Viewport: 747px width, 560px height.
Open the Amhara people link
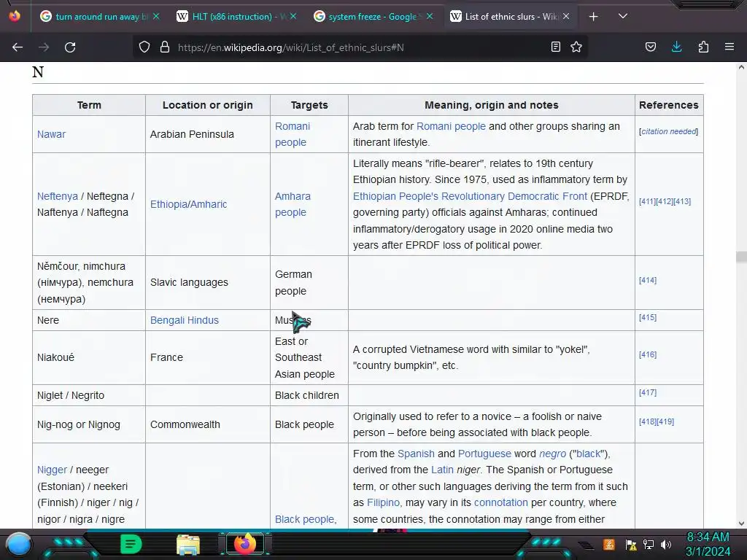pyautogui.click(x=293, y=204)
